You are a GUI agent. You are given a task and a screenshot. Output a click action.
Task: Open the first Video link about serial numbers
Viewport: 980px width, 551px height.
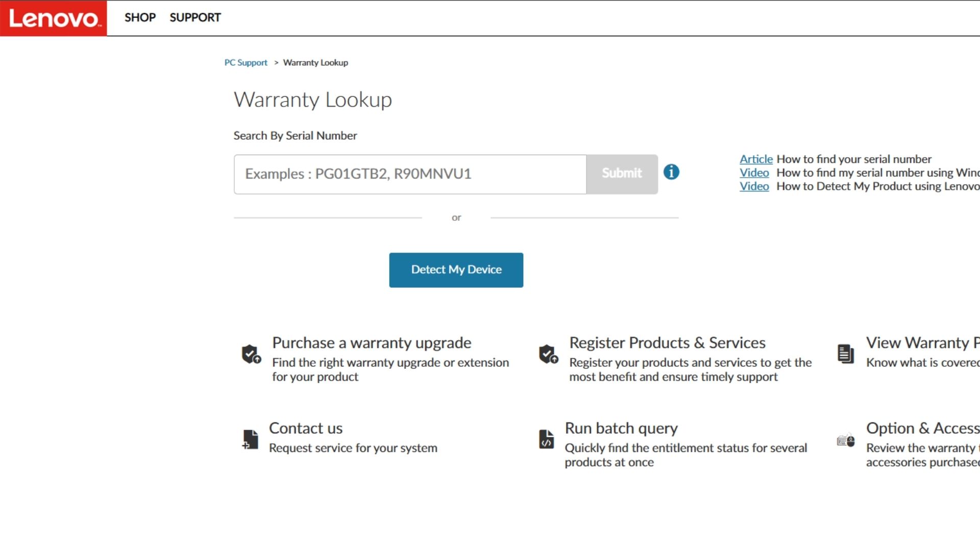point(754,173)
